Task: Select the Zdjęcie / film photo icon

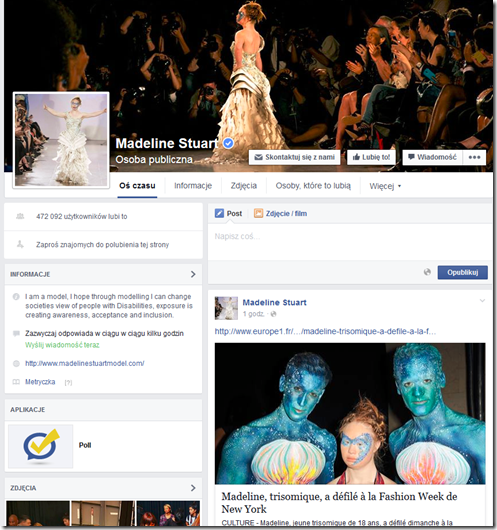Action: (258, 213)
